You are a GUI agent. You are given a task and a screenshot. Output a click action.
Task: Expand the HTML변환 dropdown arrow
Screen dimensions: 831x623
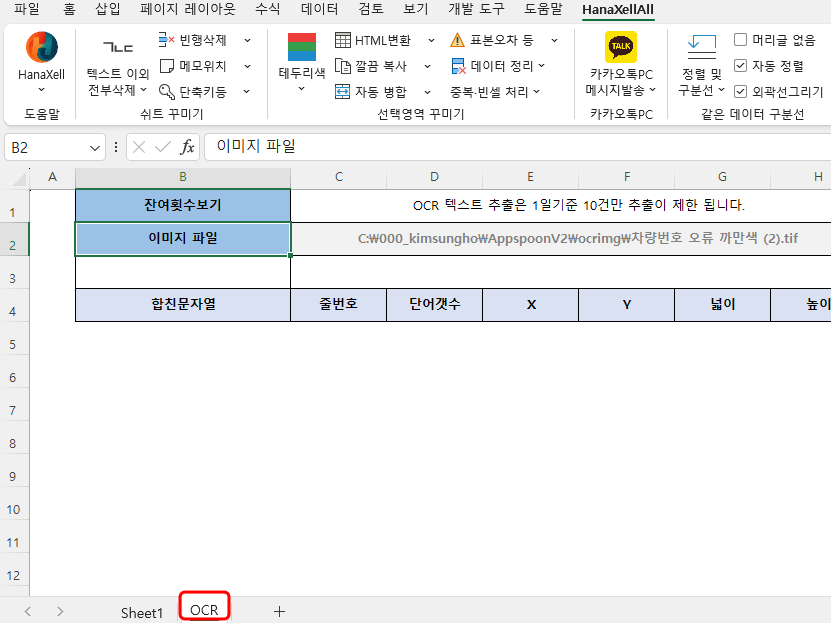coord(431,40)
